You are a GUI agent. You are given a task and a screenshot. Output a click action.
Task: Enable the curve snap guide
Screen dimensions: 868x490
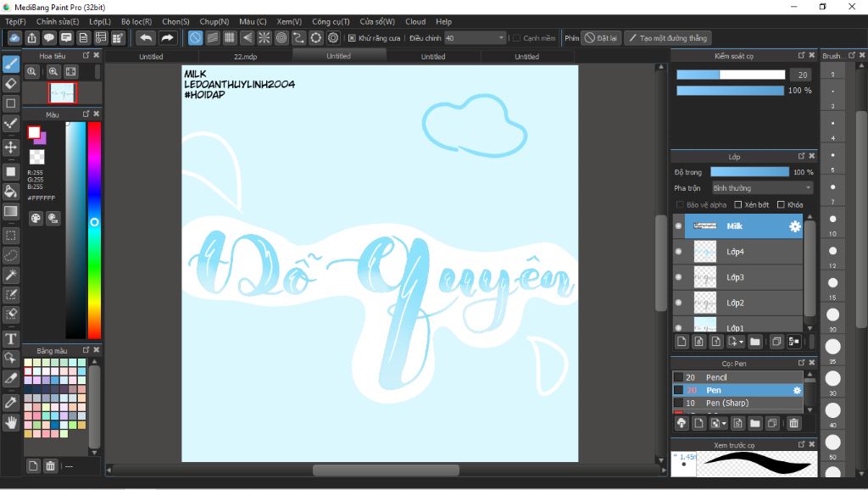298,37
